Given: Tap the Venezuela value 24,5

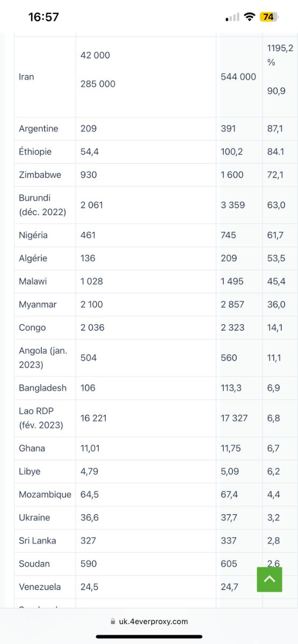Looking at the screenshot, I should 89,587.
